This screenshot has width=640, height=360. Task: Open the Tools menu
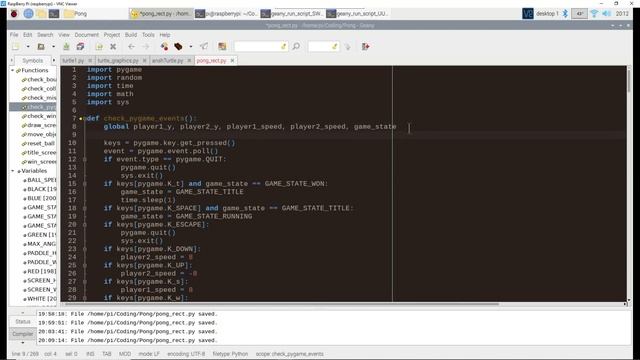(x=148, y=35)
